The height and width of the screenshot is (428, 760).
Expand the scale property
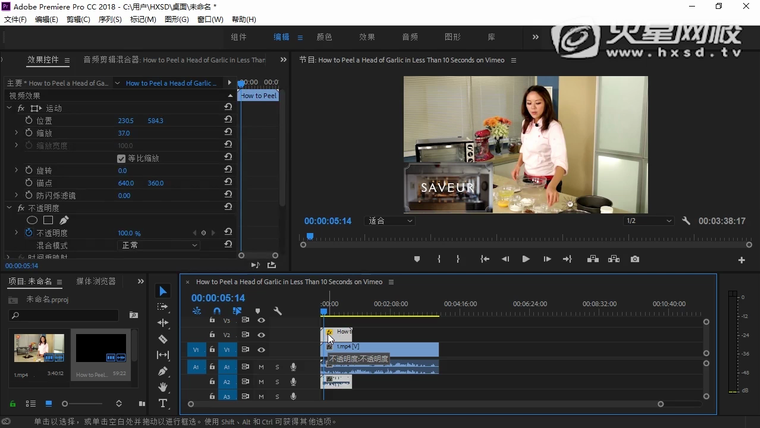[x=16, y=133]
